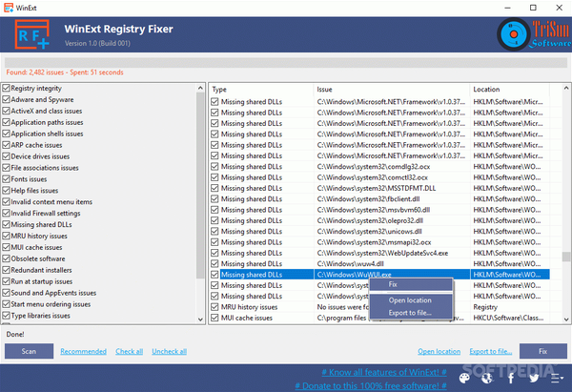The width and height of the screenshot is (572, 392).
Task: Choose Open location in context menu
Action: 411,300
